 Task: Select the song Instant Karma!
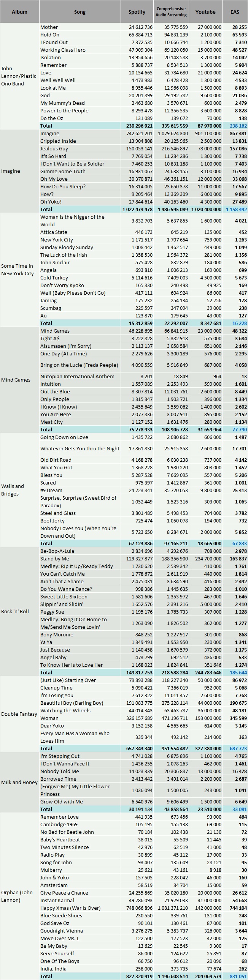click(x=57, y=900)
